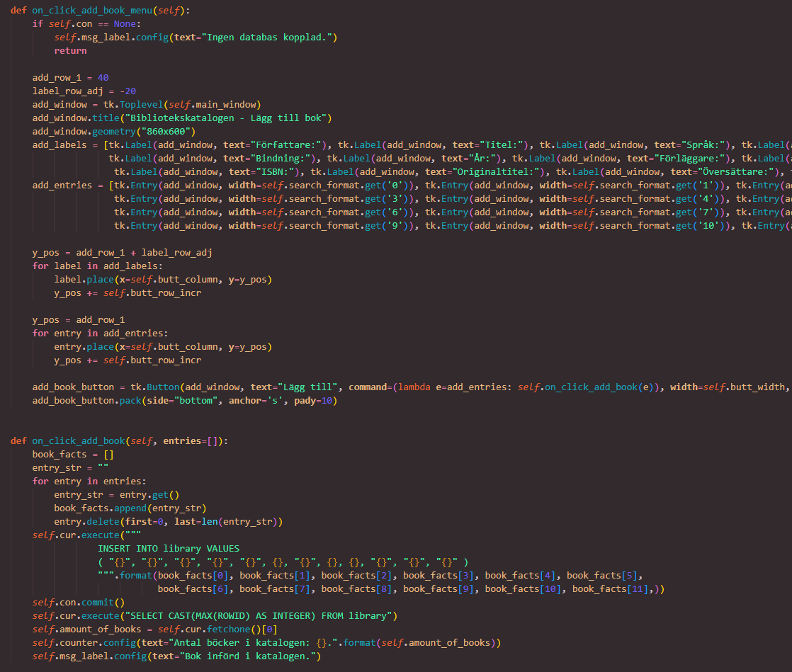This screenshot has width=792, height=672.
Task: Click the -20 value of label_row_adj
Action: coord(128,91)
